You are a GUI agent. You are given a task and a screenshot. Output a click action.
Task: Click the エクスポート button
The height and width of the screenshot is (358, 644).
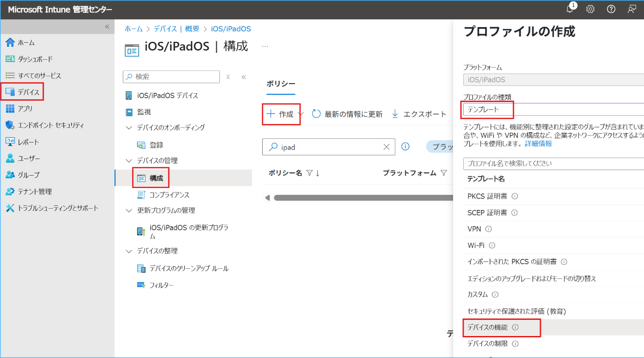click(419, 114)
